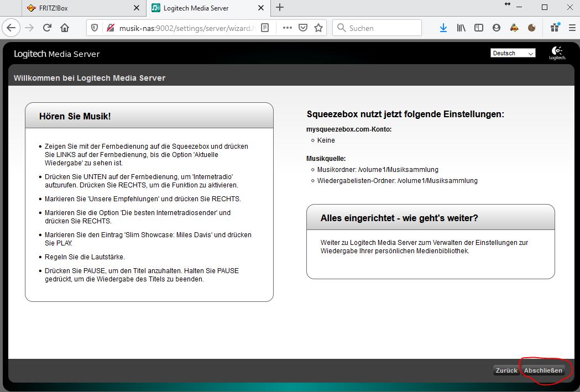Viewport: 580px width, 392px height.
Task: Open a new browser tab
Action: point(280,7)
